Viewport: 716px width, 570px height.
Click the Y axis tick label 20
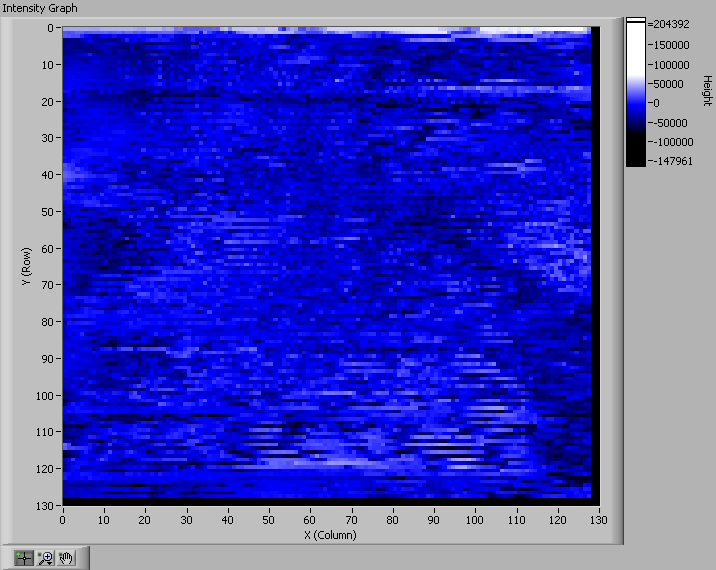[48, 101]
